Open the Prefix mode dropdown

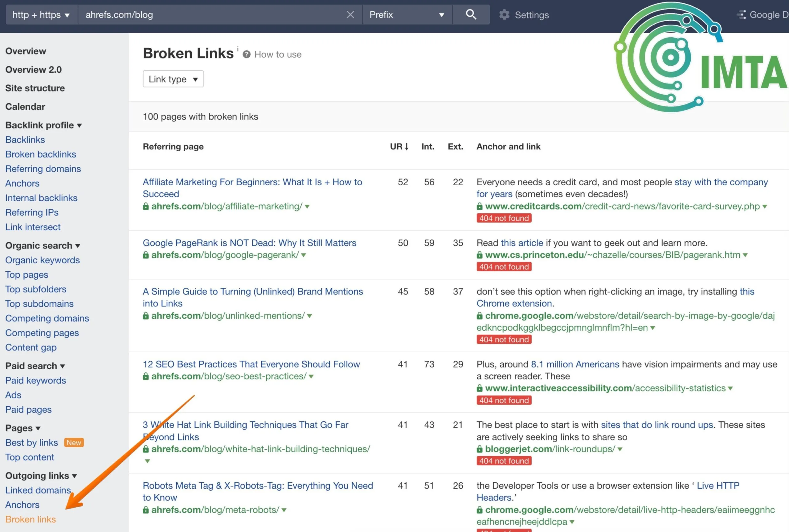(x=407, y=14)
